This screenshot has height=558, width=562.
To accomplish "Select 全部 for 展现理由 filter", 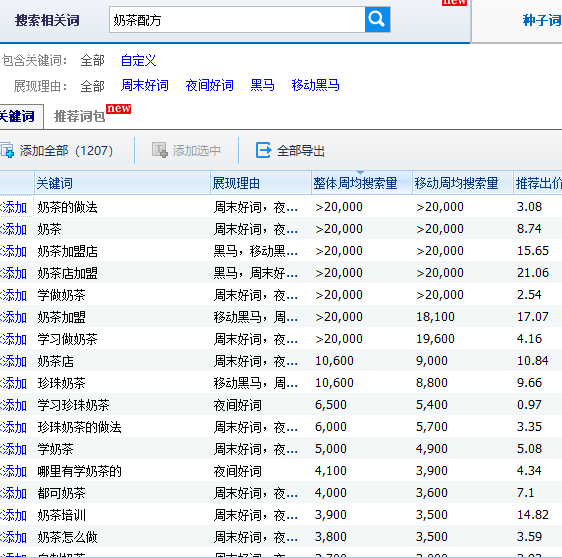I will [92, 86].
